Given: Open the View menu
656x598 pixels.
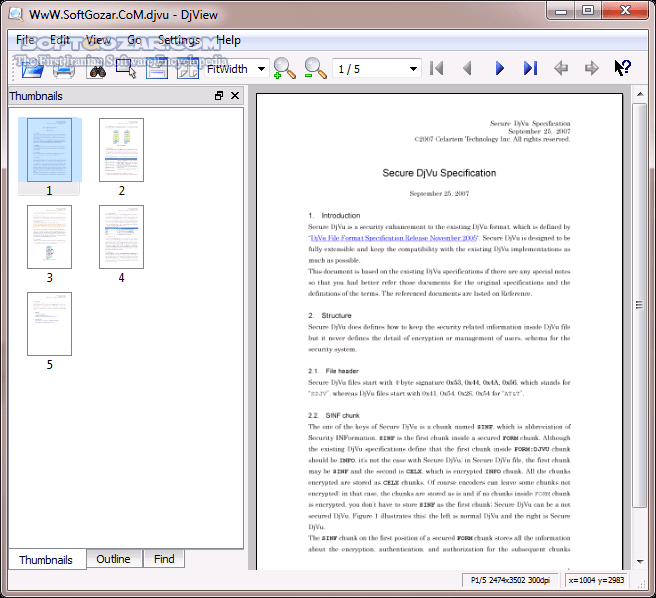Looking at the screenshot, I should click(98, 40).
